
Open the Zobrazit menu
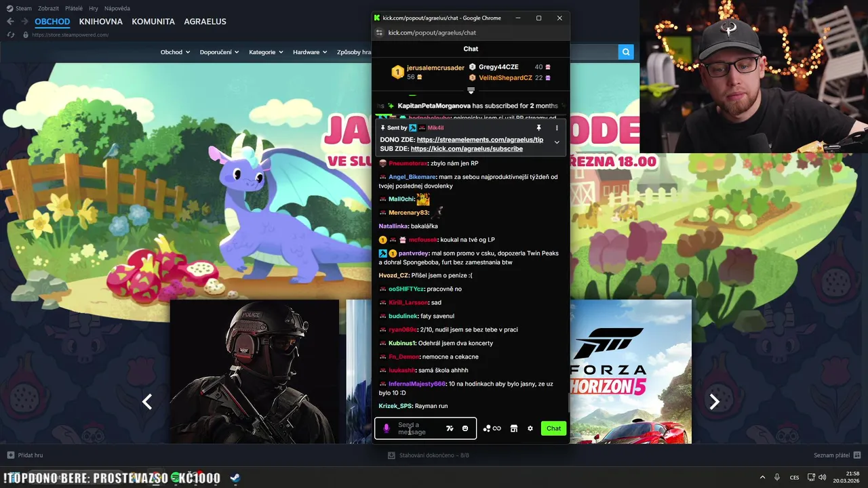(47, 8)
